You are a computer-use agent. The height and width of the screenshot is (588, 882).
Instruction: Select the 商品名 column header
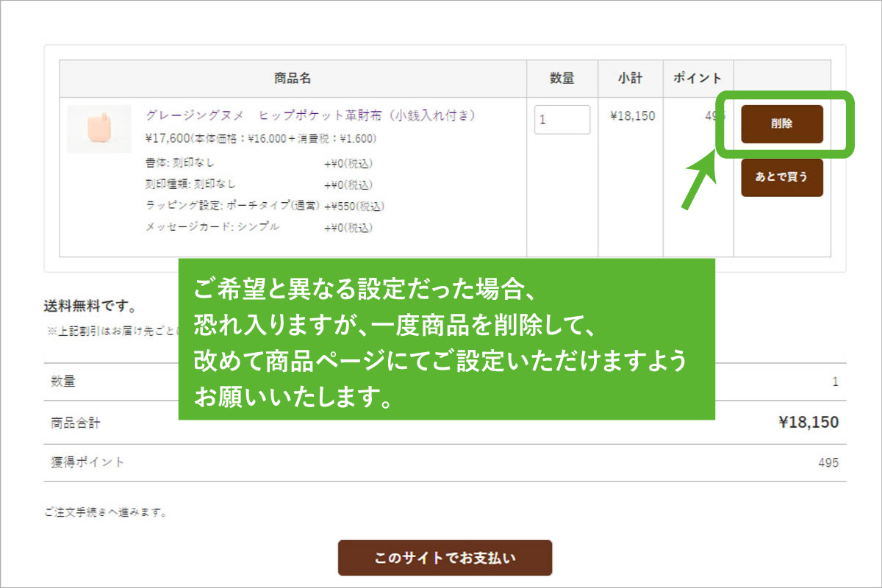(293, 79)
